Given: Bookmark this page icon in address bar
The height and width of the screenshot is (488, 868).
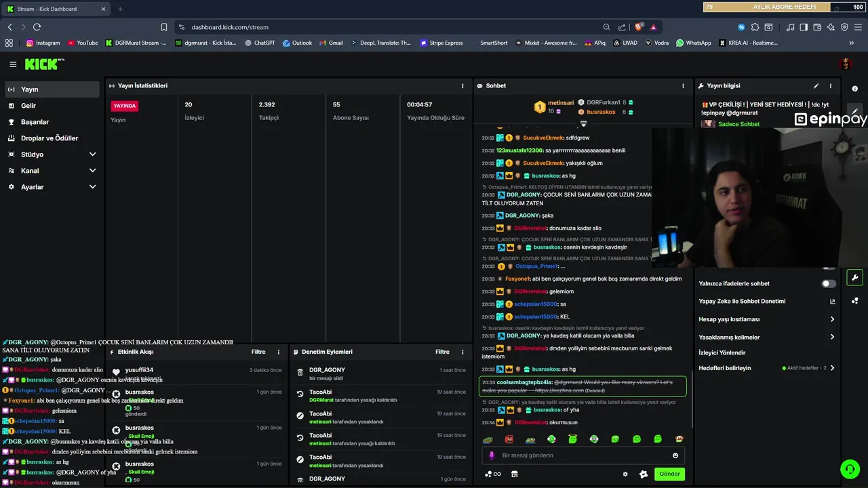Looking at the screenshot, I should pyautogui.click(x=164, y=27).
